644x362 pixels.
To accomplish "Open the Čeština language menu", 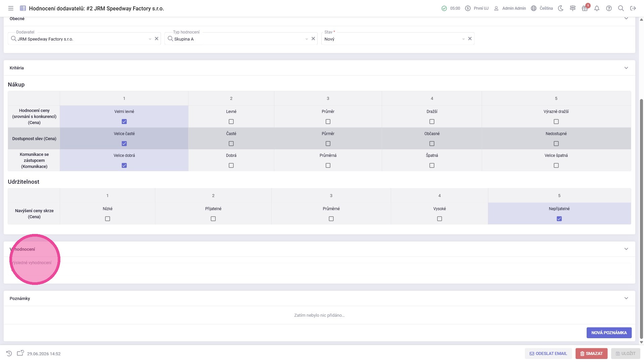I will coord(542,8).
